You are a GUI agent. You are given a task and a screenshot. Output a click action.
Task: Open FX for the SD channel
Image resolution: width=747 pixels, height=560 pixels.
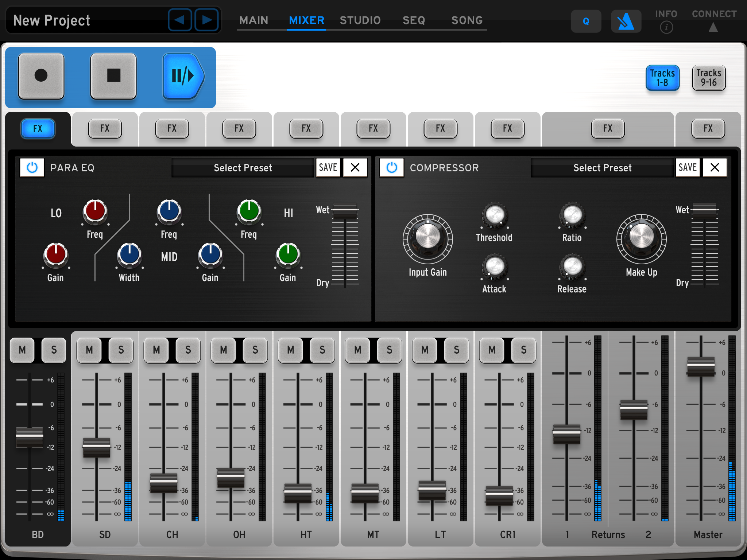(105, 128)
